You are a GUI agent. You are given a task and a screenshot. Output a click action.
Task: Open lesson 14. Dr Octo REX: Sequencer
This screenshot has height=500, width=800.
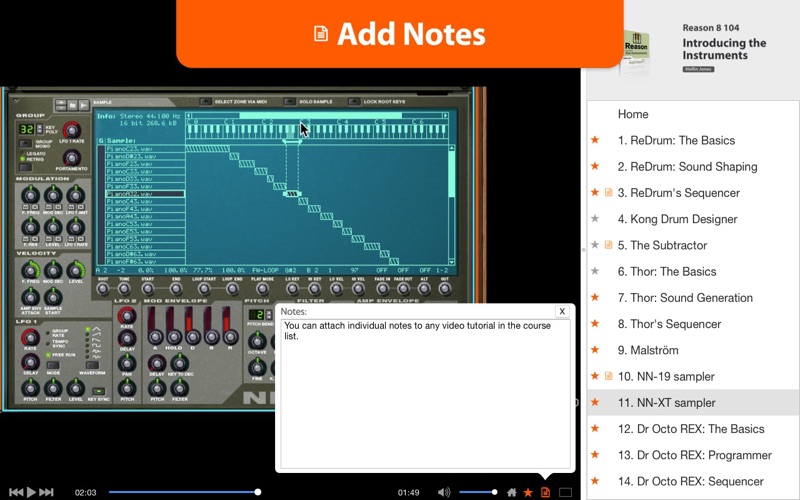click(x=690, y=482)
